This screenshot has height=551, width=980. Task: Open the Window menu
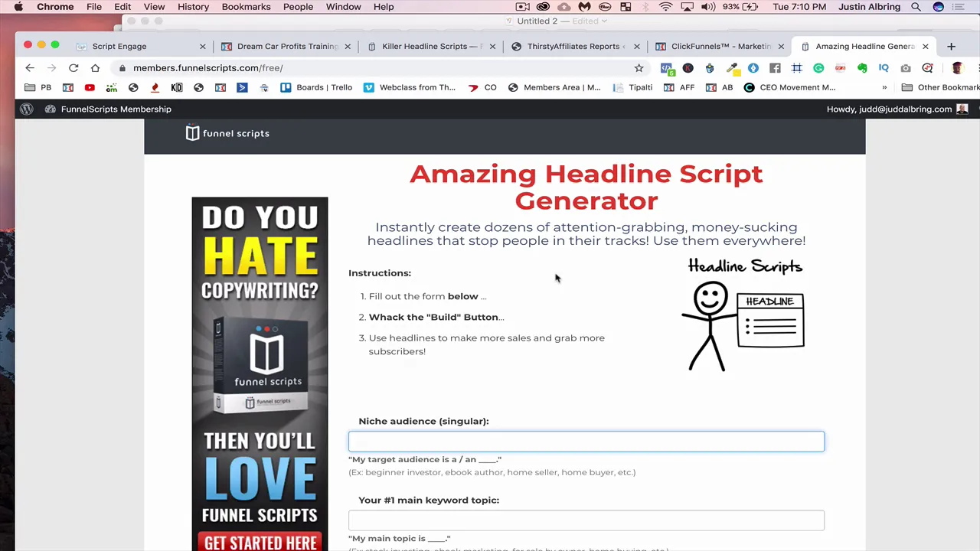click(343, 7)
